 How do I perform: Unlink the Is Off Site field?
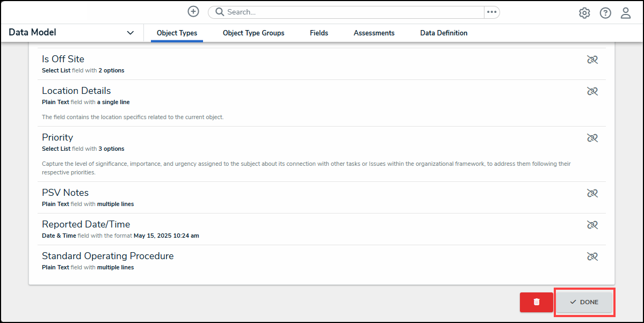point(592,60)
